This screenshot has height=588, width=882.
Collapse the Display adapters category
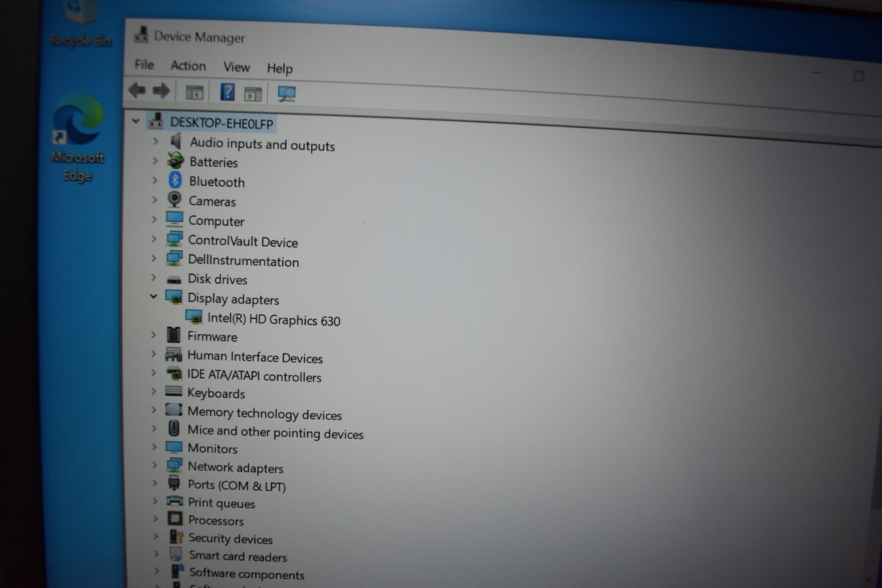(x=154, y=297)
